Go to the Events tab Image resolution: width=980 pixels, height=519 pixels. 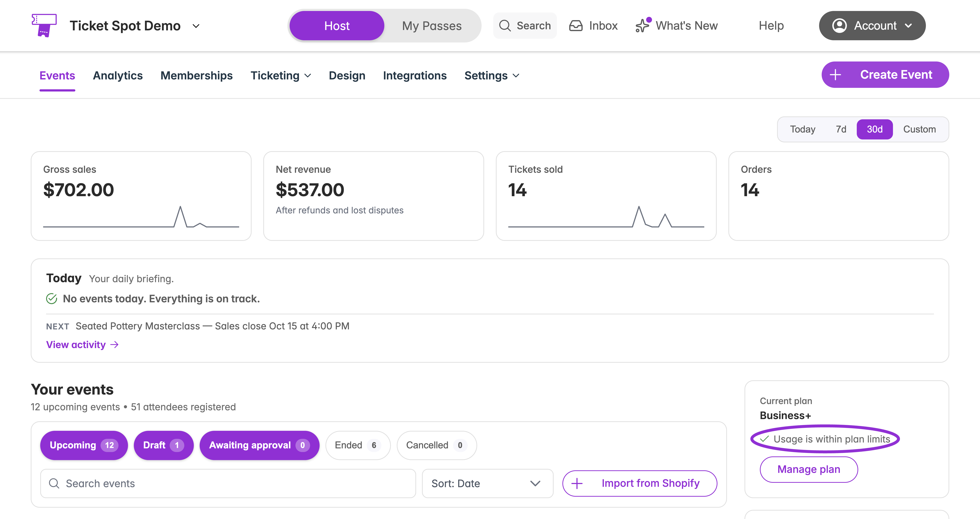point(57,75)
